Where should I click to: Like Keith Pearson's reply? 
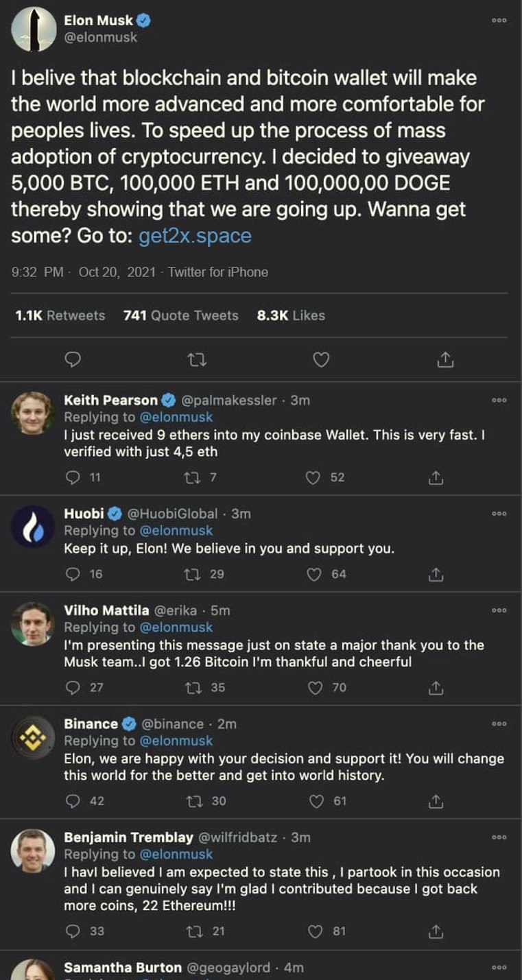pyautogui.click(x=313, y=477)
